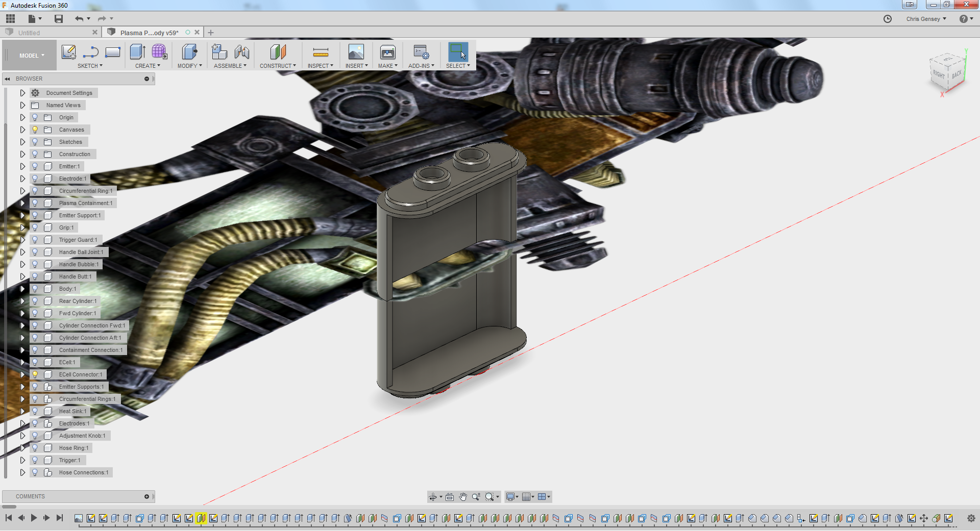Click the Insert image icon

[356, 52]
